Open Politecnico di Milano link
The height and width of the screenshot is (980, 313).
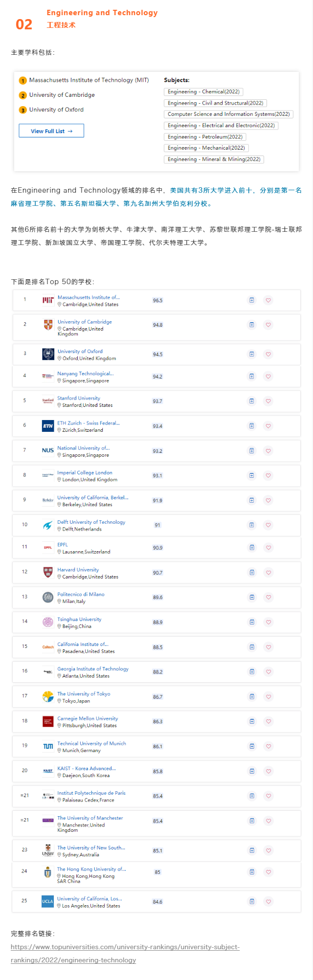click(x=81, y=594)
